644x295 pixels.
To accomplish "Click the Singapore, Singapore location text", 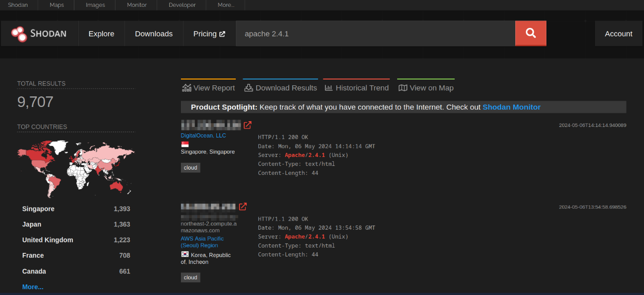I will 208,152.
